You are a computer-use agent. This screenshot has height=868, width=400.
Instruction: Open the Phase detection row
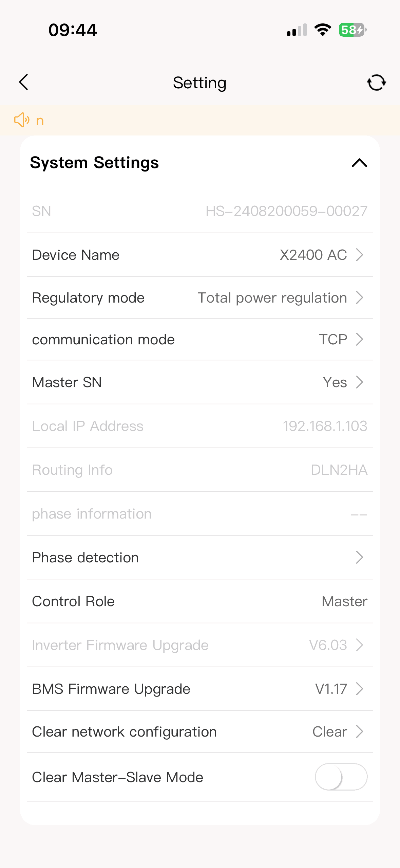coord(200,557)
